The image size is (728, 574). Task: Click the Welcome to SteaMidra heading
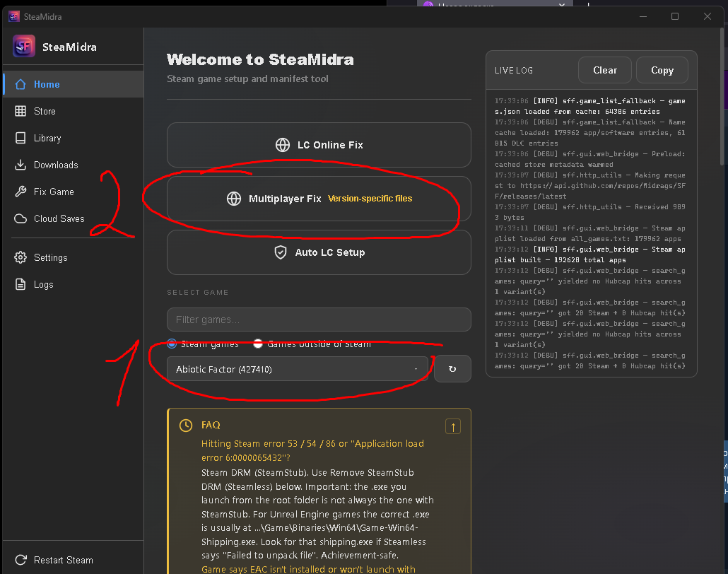[260, 59]
